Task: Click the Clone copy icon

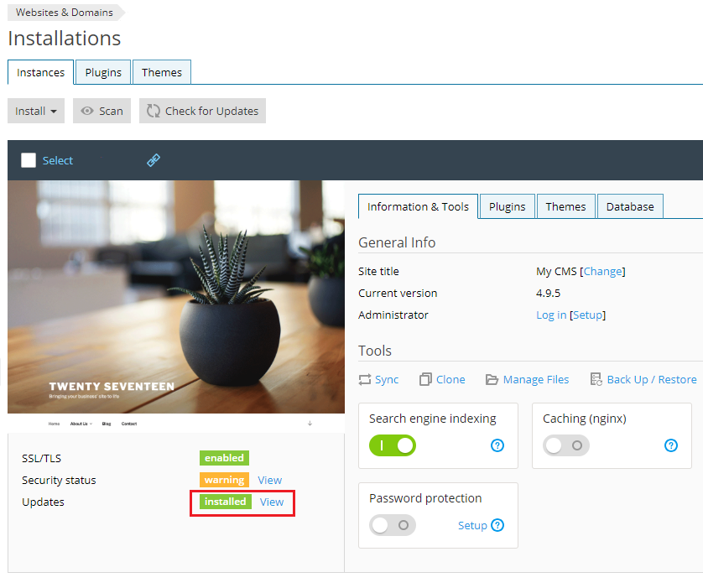Action: pos(426,380)
